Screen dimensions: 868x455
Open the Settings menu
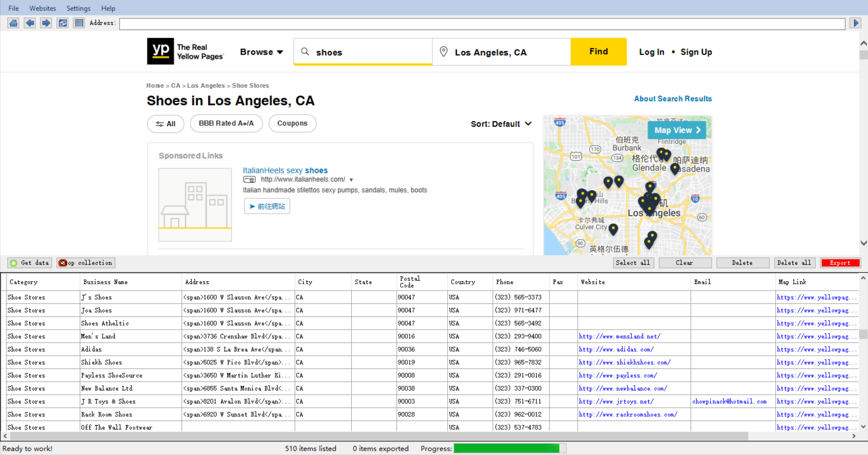click(x=78, y=8)
